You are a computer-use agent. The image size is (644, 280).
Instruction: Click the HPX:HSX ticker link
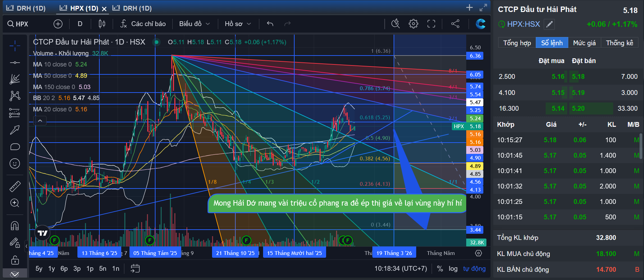coord(523,24)
